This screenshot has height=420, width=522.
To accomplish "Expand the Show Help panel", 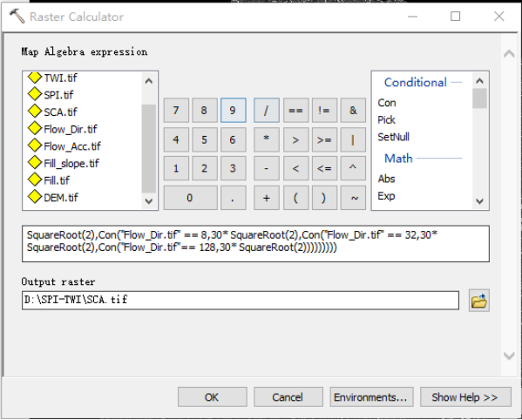I will coord(465,397).
